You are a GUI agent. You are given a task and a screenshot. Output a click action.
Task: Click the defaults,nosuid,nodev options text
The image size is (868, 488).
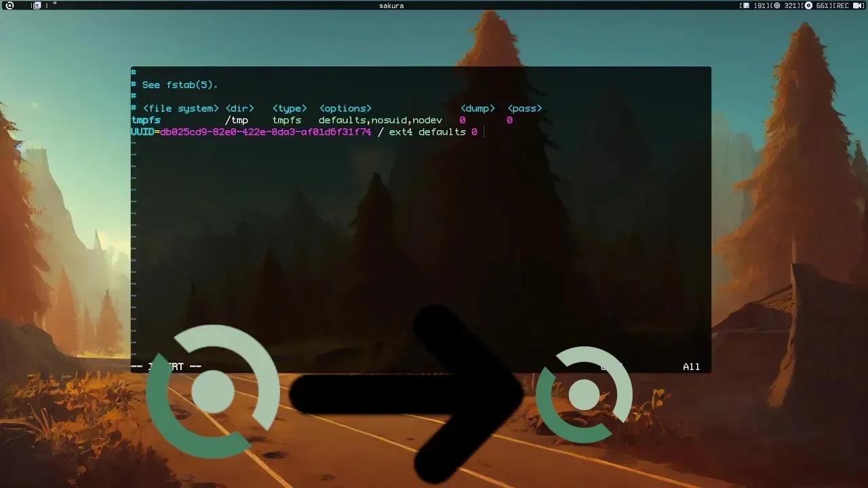pos(380,119)
